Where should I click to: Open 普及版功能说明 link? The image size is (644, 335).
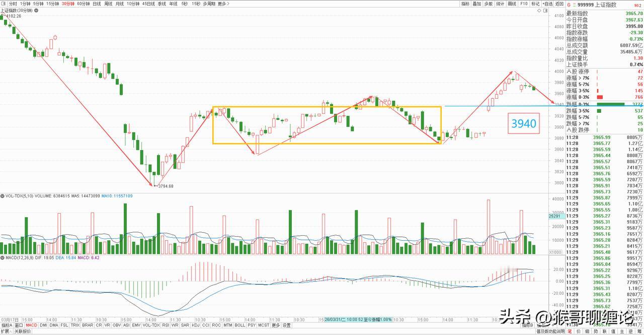tap(551, 331)
